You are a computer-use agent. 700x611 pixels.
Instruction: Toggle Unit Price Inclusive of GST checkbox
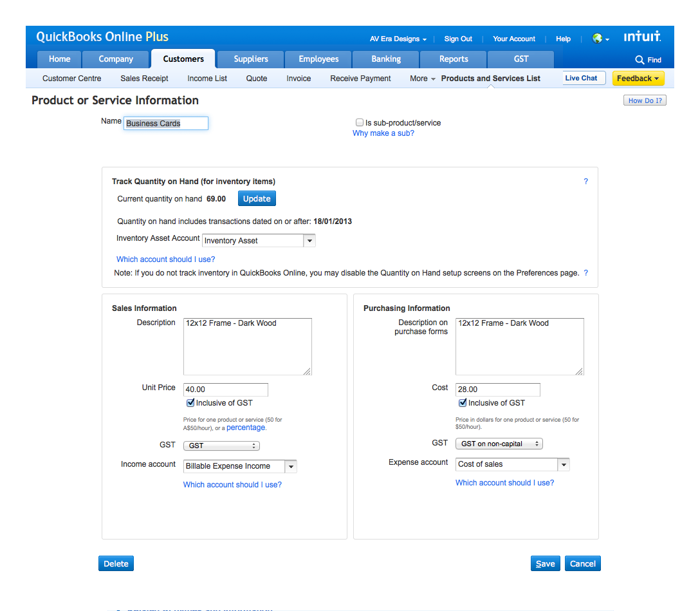(x=190, y=403)
